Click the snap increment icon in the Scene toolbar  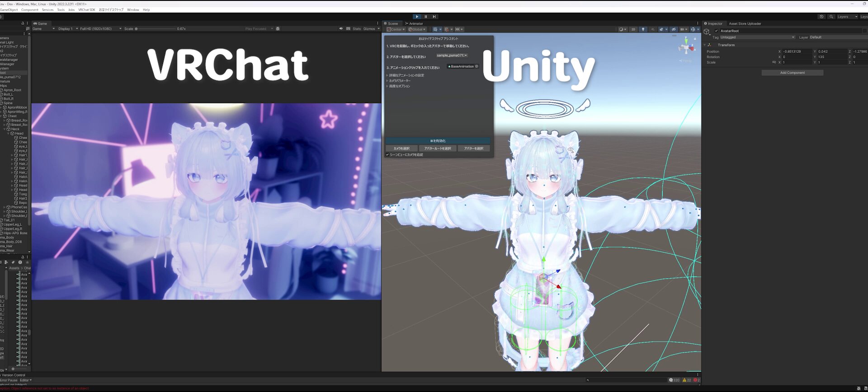(458, 29)
